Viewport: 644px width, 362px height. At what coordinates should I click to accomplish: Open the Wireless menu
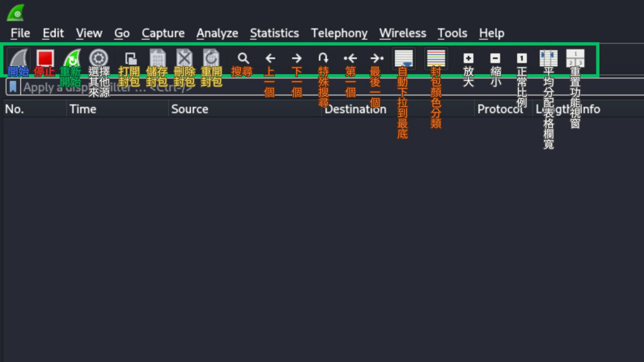tap(402, 33)
